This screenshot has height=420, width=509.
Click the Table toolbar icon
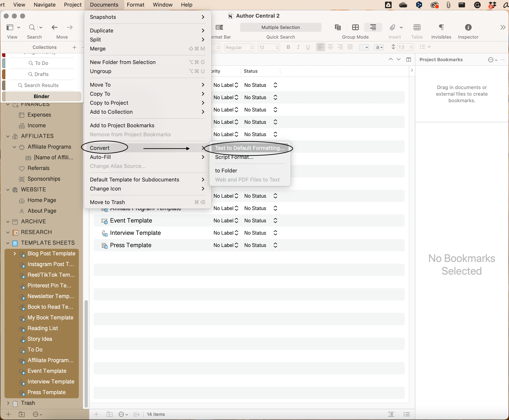click(x=417, y=27)
